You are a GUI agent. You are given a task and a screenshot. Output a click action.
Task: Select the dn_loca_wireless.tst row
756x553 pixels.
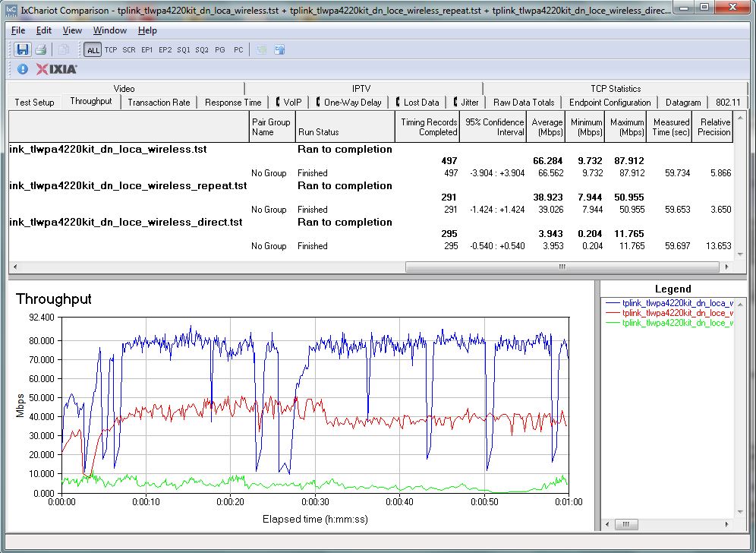click(x=370, y=149)
